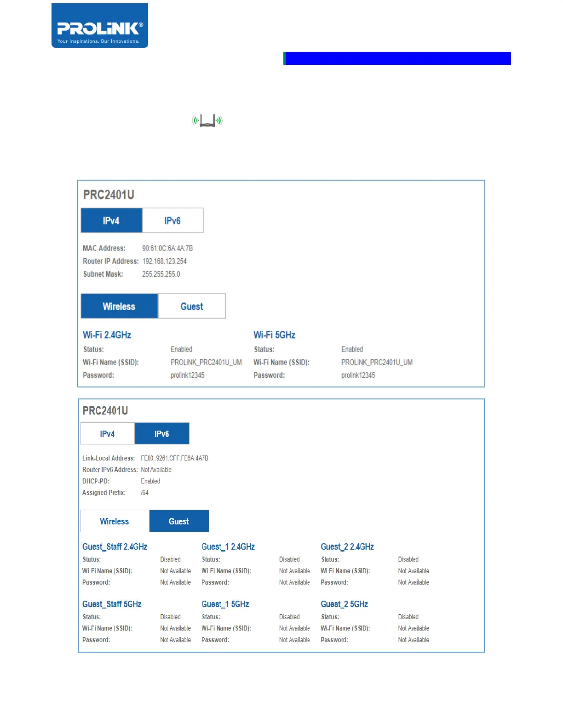Click Not Available next to Router IPv6 Address

click(x=156, y=470)
